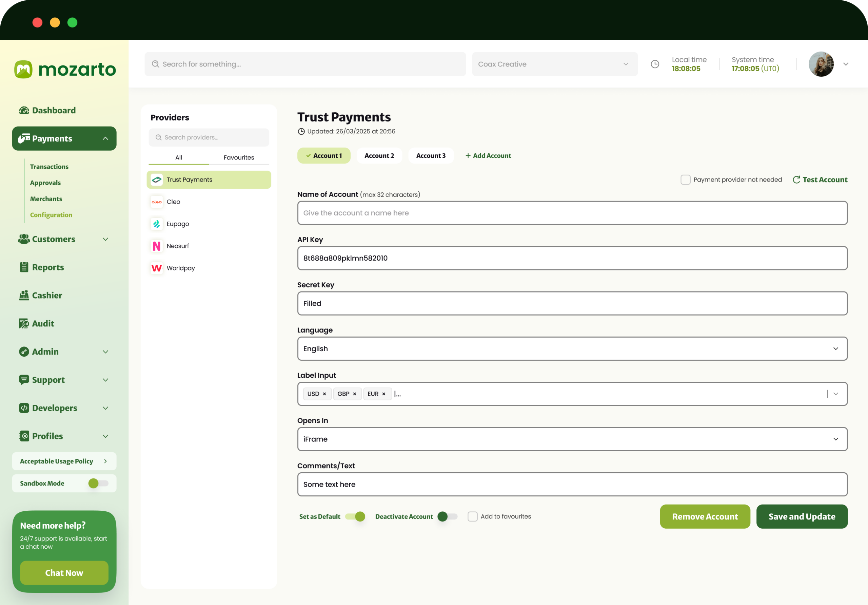This screenshot has height=605, width=868.
Task: Check Payment provider not needed box
Action: (x=685, y=180)
